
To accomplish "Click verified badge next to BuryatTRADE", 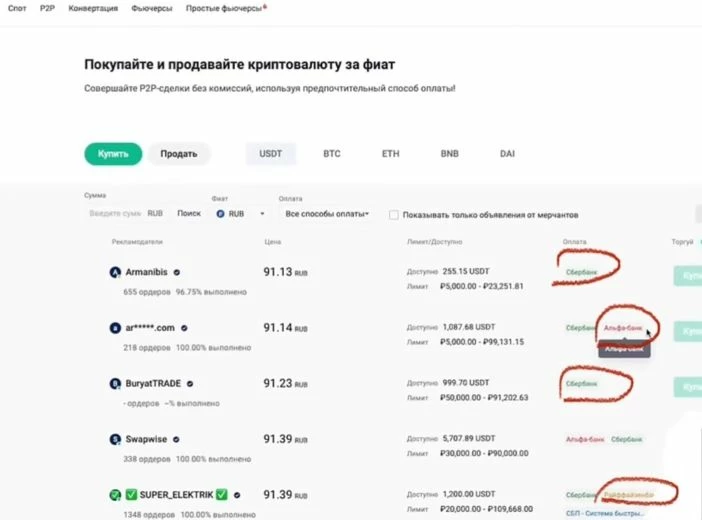I will [x=190, y=384].
